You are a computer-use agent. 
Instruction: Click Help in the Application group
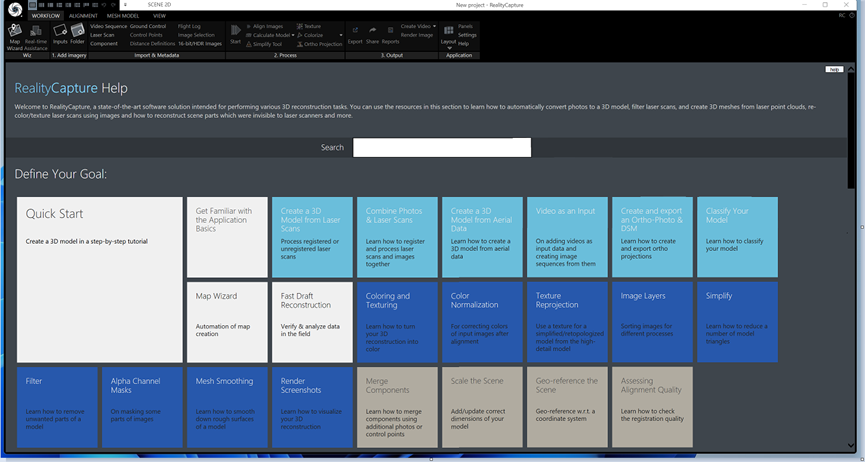click(x=463, y=44)
